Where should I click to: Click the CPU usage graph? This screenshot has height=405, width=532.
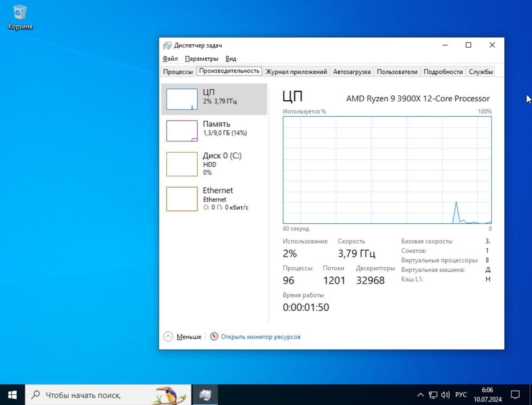coord(387,170)
